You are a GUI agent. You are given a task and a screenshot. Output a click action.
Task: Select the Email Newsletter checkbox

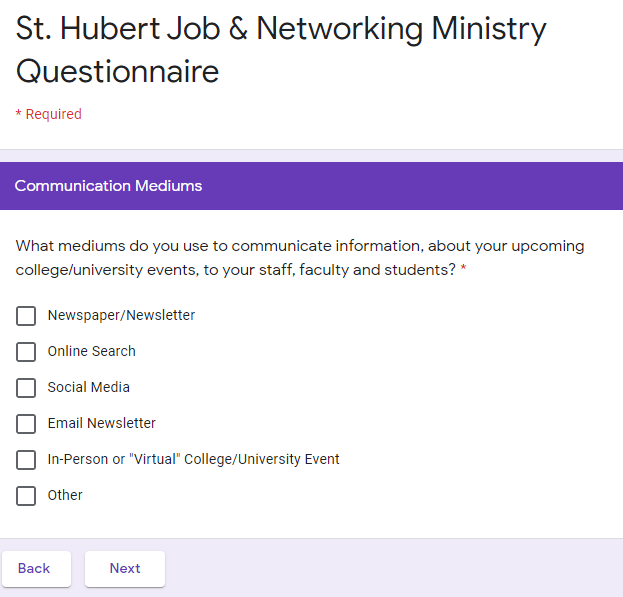coord(26,424)
